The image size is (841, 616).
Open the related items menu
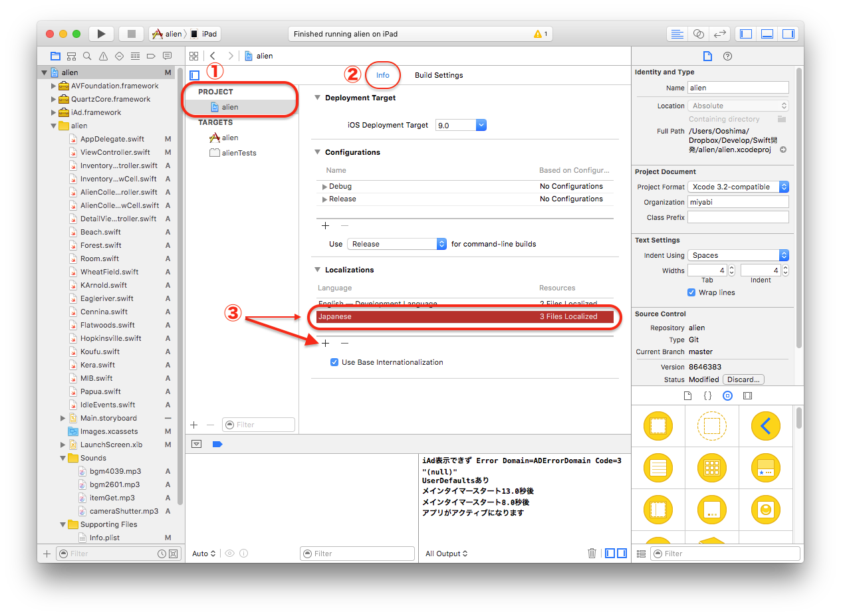pyautogui.click(x=193, y=56)
